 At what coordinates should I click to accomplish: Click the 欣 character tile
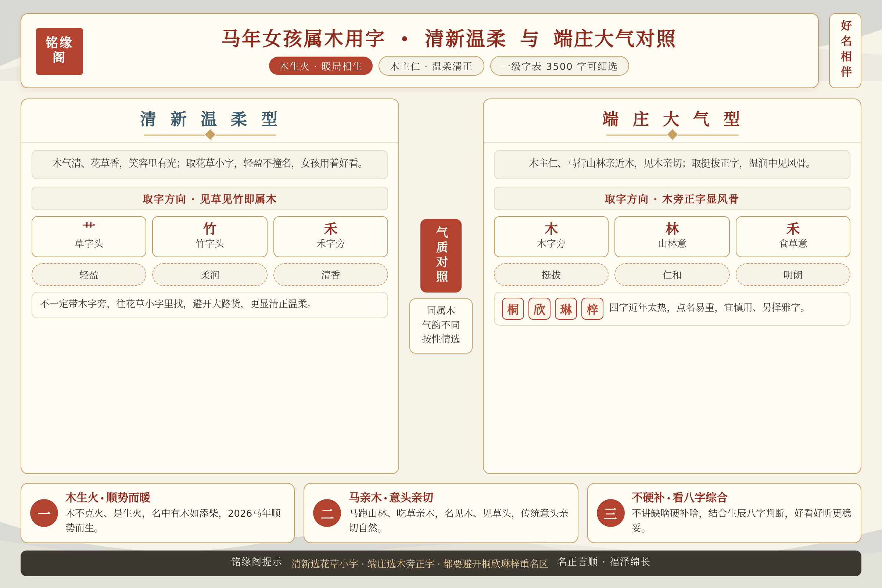pyautogui.click(x=539, y=309)
